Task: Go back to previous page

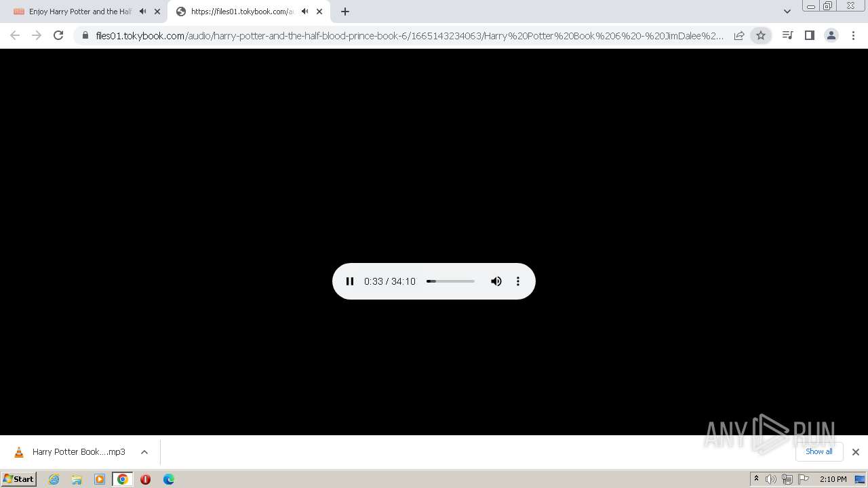Action: 15,36
